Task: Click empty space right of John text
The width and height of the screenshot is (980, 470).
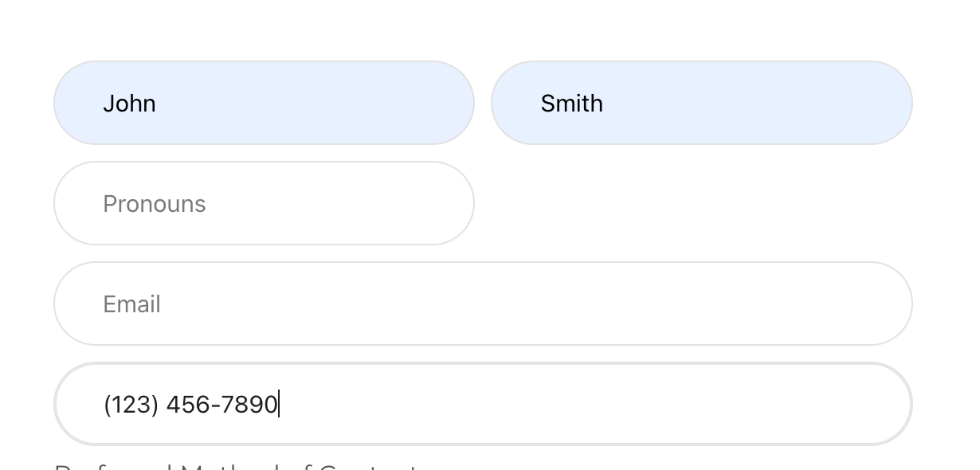Action: 319,103
